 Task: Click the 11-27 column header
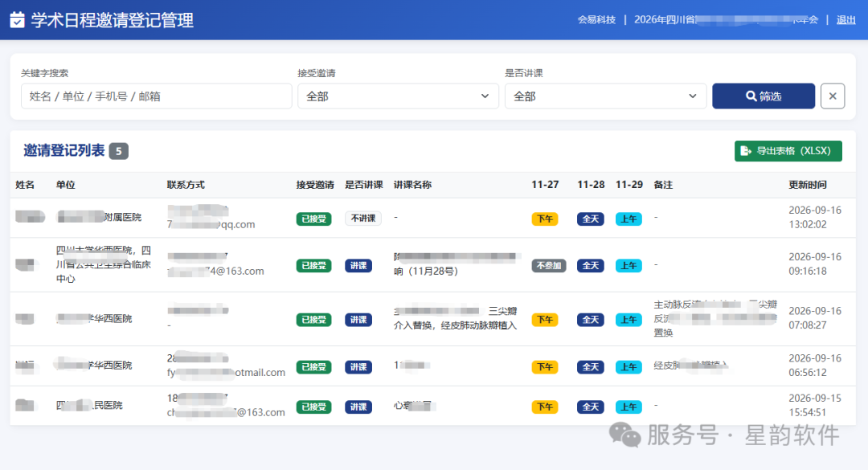point(545,185)
